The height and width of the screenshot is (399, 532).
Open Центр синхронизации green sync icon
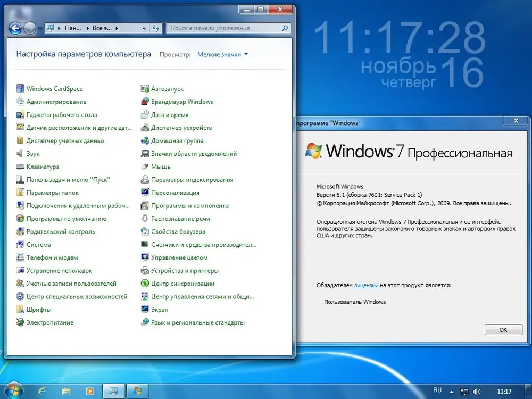(145, 284)
